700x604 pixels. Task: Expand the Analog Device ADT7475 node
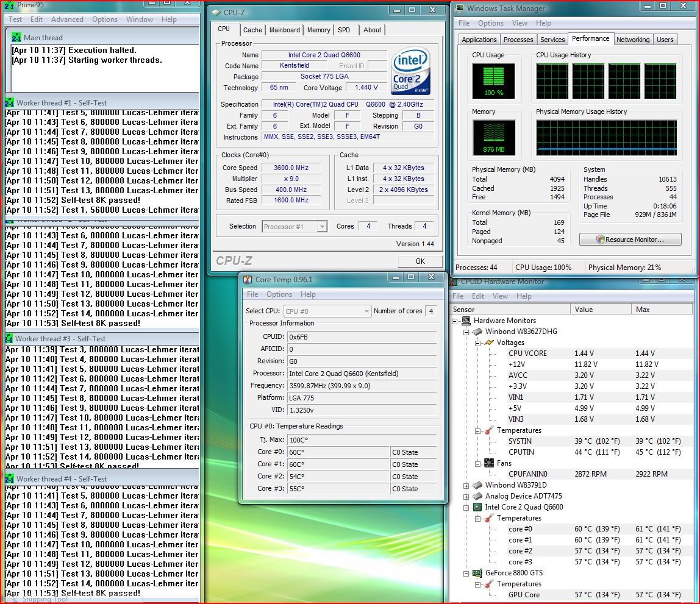[x=466, y=497]
